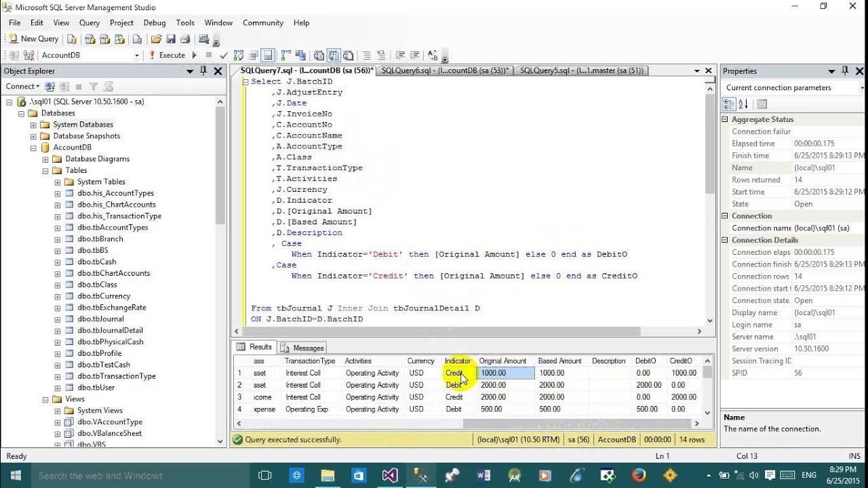The width and height of the screenshot is (868, 488).
Task: Open the Tools menu
Action: [185, 22]
